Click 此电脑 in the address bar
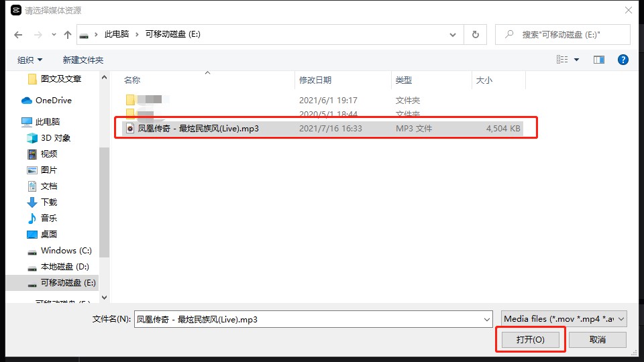Screen dimensions: 644x362 (x=117, y=34)
